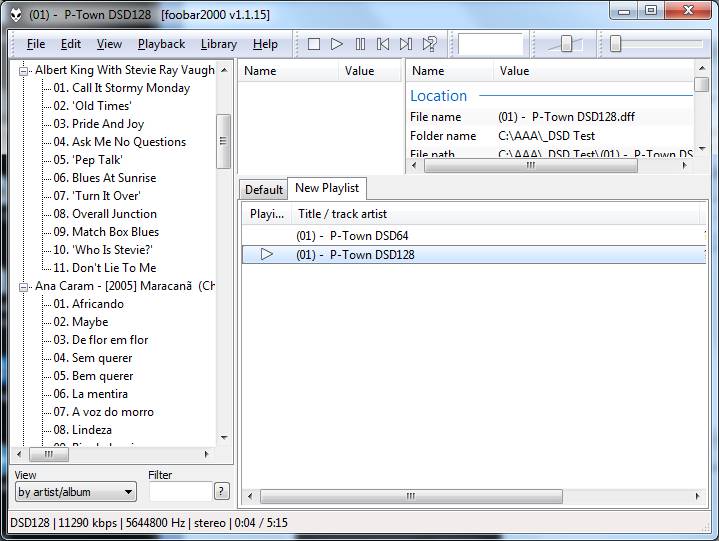Select track "05. 'Pep Talk'"
Screen dimensions: 719x541
click(88, 160)
